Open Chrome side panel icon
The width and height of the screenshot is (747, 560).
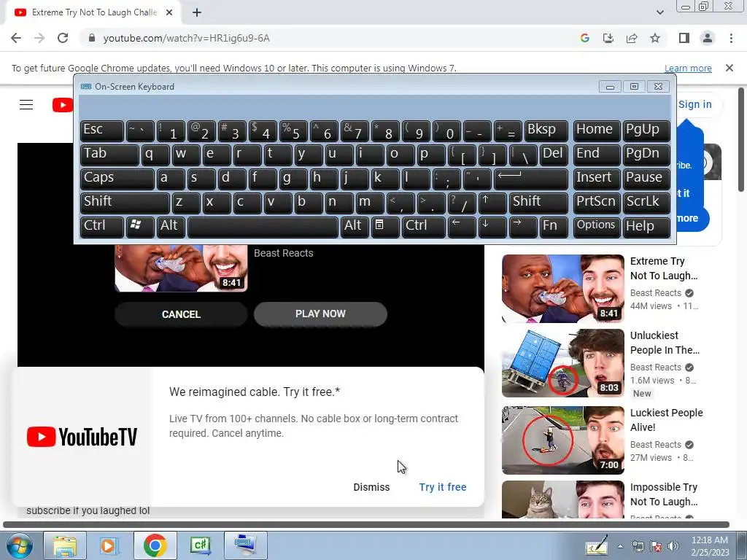[x=684, y=38]
